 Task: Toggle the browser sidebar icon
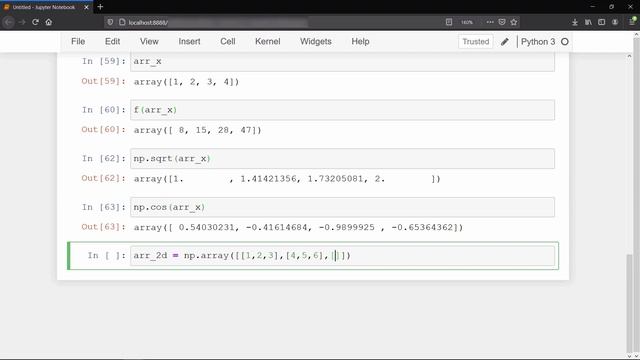point(602,22)
